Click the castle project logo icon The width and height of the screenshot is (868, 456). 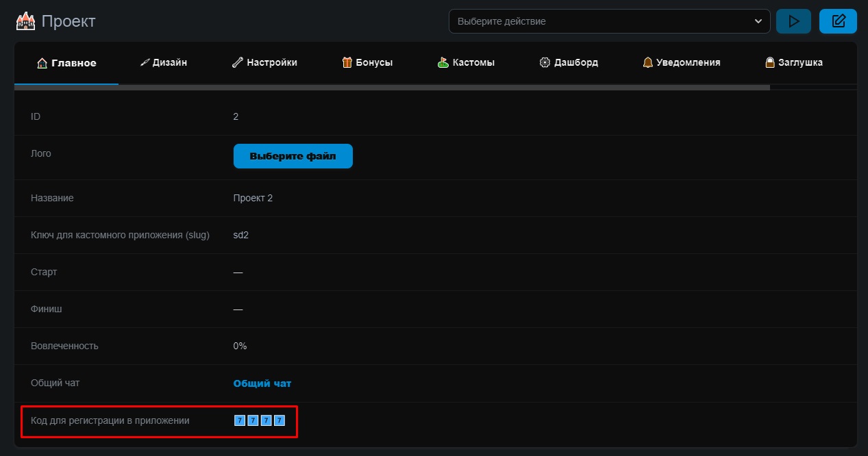tap(25, 21)
